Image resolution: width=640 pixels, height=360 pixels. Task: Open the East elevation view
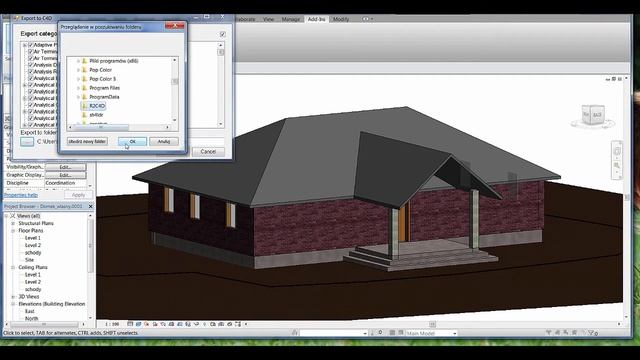click(30, 311)
